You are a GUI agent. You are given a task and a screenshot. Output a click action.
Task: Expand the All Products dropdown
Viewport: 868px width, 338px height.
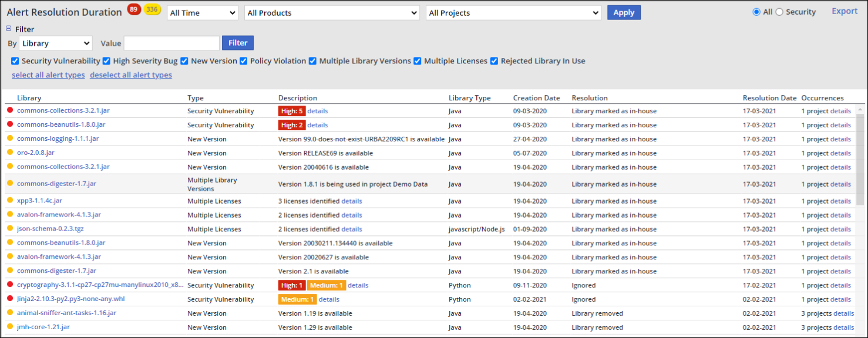[x=332, y=13]
